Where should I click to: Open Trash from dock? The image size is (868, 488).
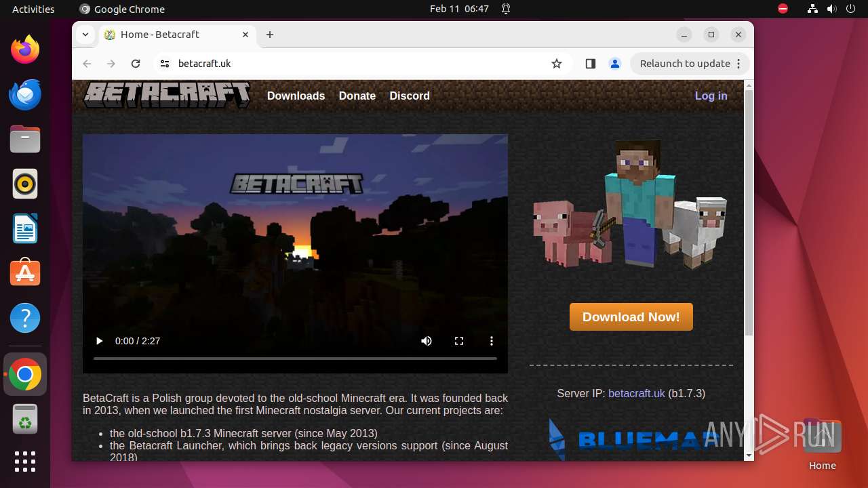(x=25, y=419)
